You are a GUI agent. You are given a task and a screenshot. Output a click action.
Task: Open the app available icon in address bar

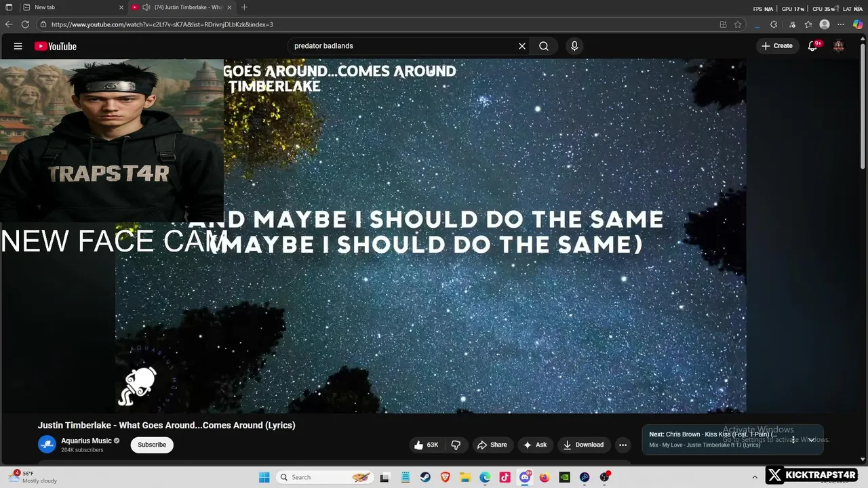[x=723, y=24]
